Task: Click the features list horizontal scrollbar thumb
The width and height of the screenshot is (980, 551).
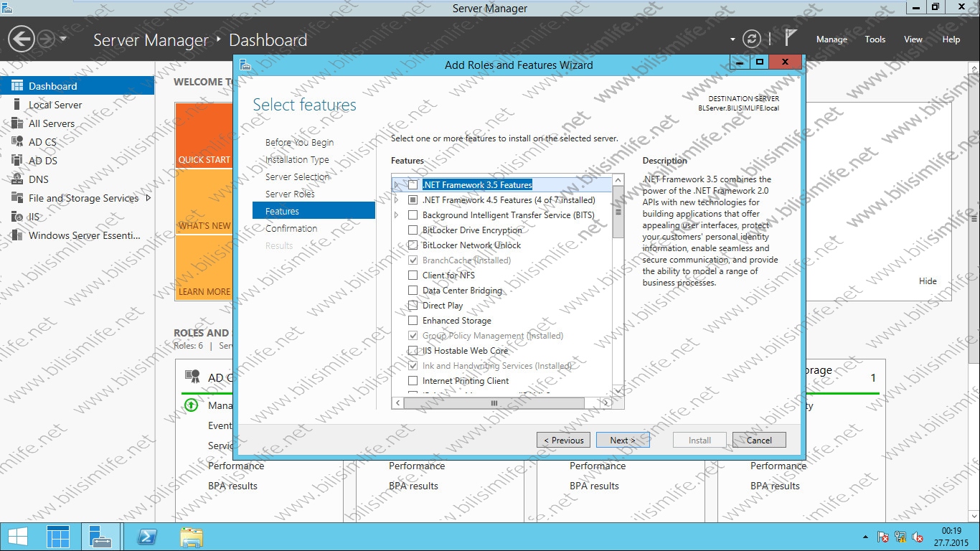Action: pyautogui.click(x=494, y=403)
